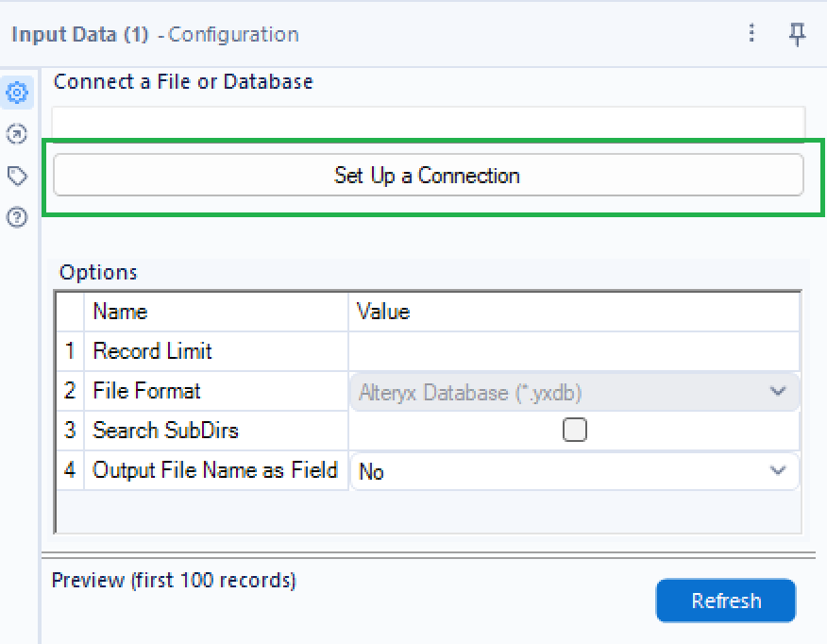Open the Configuration gear tab
The width and height of the screenshot is (827, 644).
(x=17, y=93)
